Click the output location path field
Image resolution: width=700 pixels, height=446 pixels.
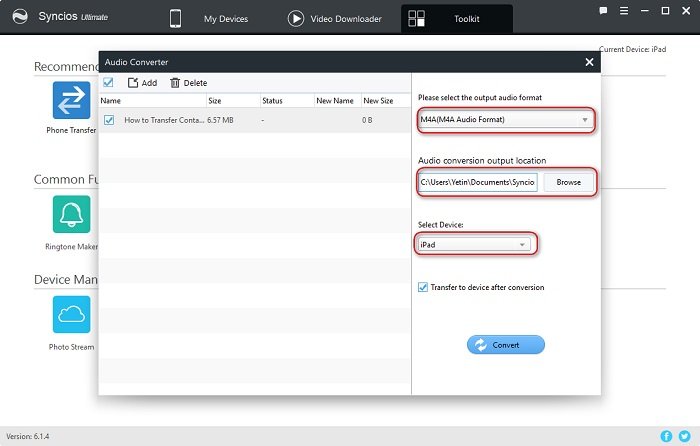click(x=478, y=182)
